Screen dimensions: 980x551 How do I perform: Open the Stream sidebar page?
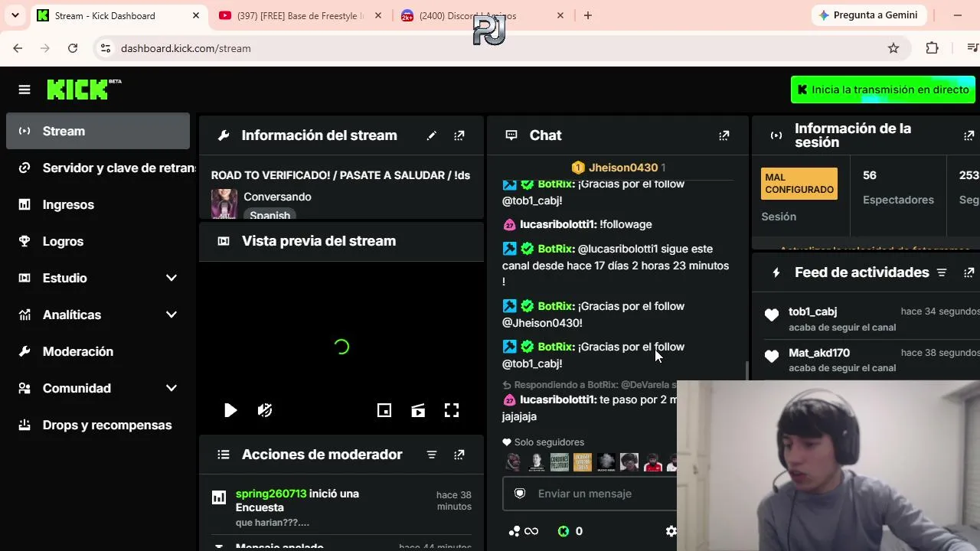pos(98,131)
